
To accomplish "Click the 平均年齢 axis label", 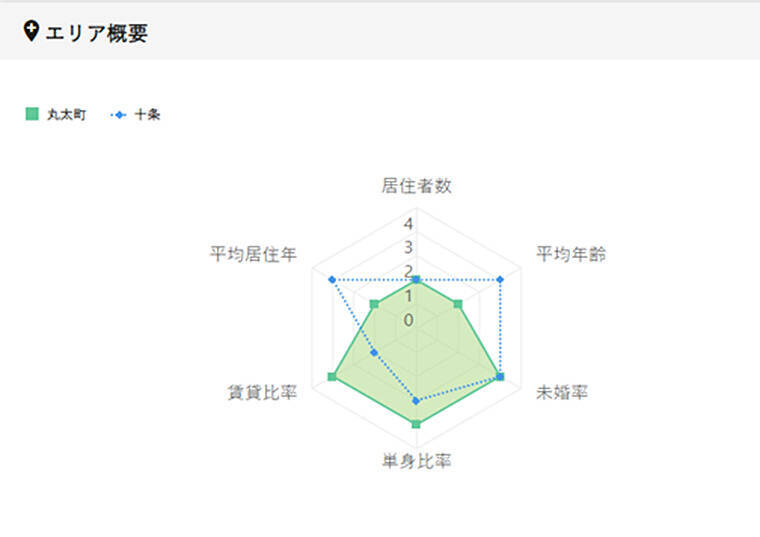I will click(571, 253).
